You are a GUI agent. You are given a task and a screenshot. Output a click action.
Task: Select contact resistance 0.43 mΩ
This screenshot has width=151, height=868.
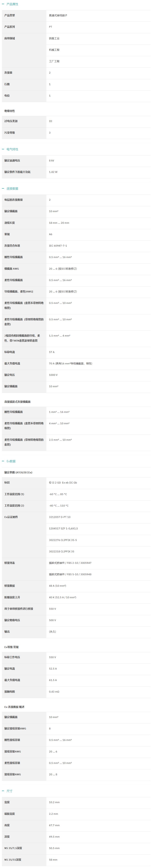click(54, 692)
